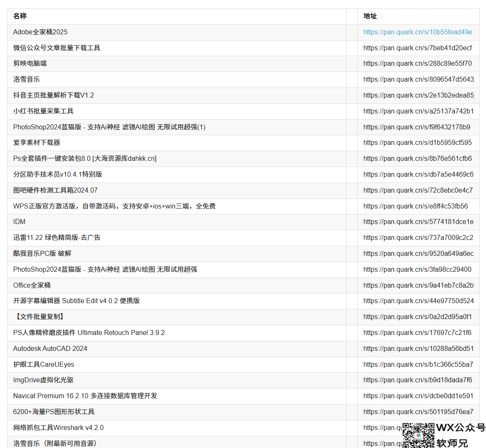Open the Adobe全家桶2025 quark link

point(418,32)
